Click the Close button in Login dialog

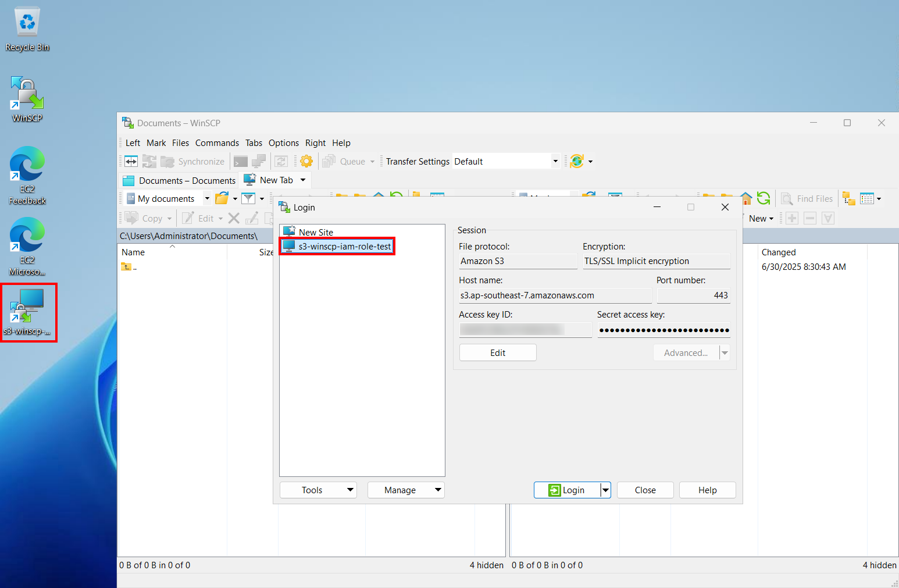click(645, 490)
